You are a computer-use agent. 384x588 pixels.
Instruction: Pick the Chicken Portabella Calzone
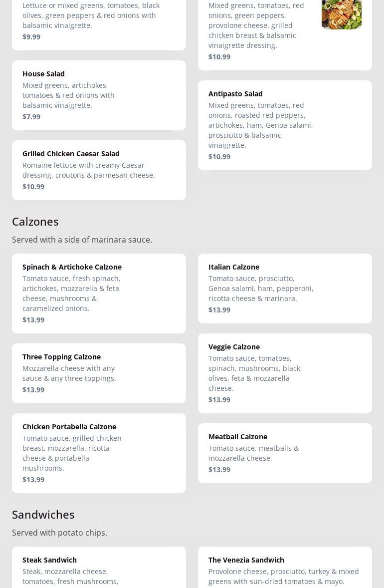(99, 453)
